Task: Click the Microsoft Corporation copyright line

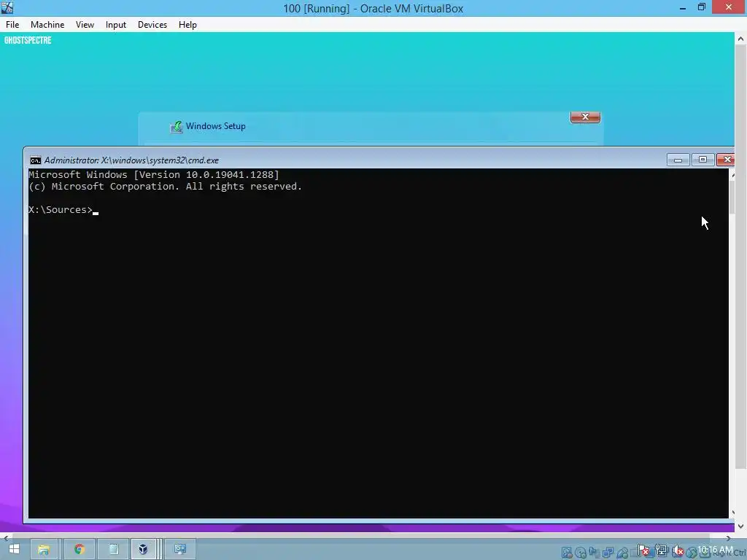Action: (166, 187)
